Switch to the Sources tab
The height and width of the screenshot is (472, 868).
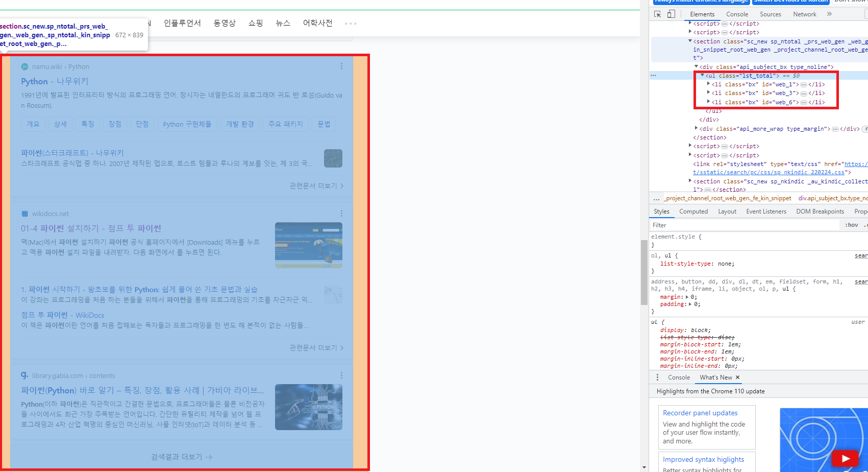pos(770,14)
